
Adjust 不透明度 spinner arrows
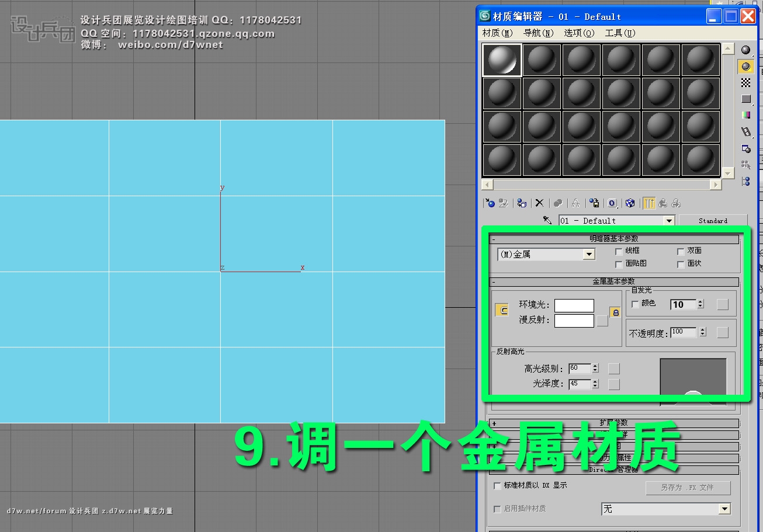click(703, 332)
